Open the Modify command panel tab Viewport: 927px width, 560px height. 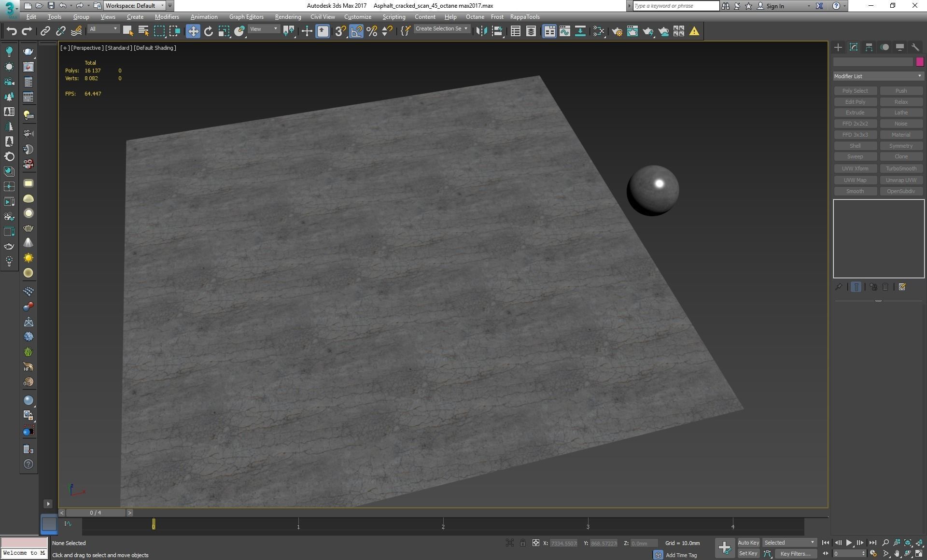853,47
